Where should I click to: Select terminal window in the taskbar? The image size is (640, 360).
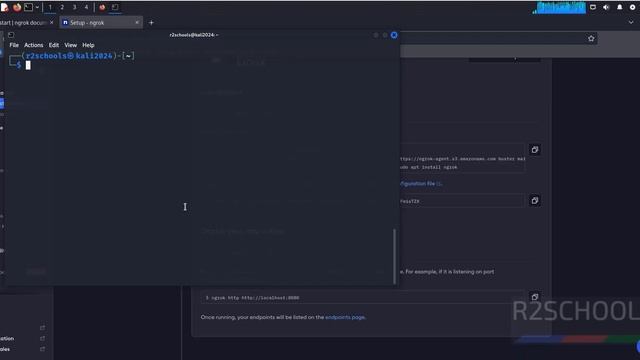pos(115,7)
